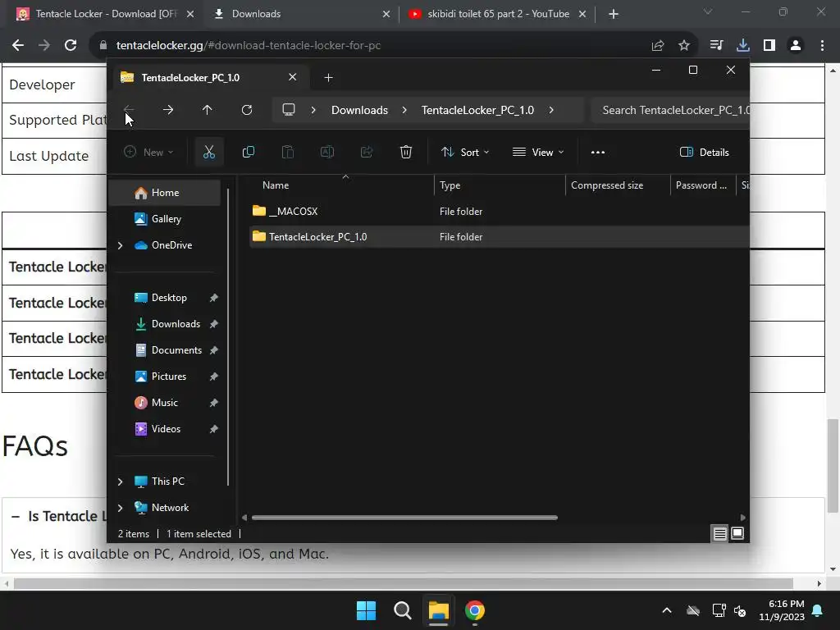This screenshot has height=630, width=840.
Task: Click chevron after TentacleLocker_PC_1.0 in breadcrumb
Action: coord(551,110)
